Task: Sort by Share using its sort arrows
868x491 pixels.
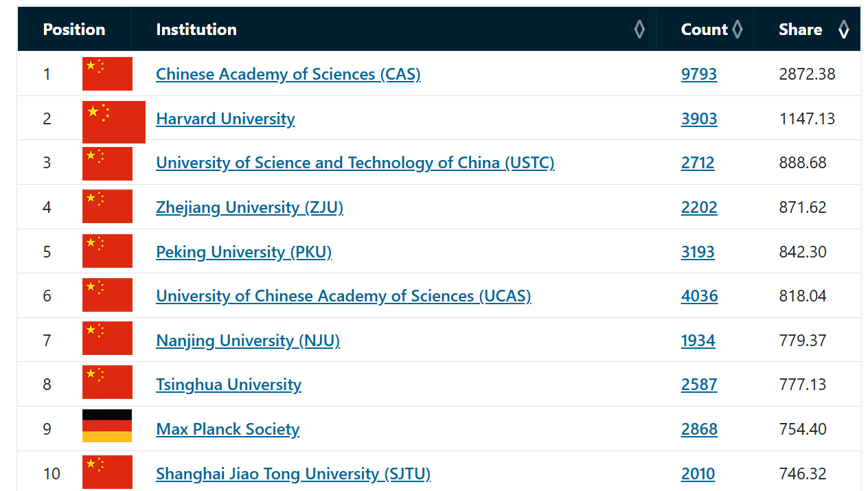Action: pyautogui.click(x=844, y=30)
